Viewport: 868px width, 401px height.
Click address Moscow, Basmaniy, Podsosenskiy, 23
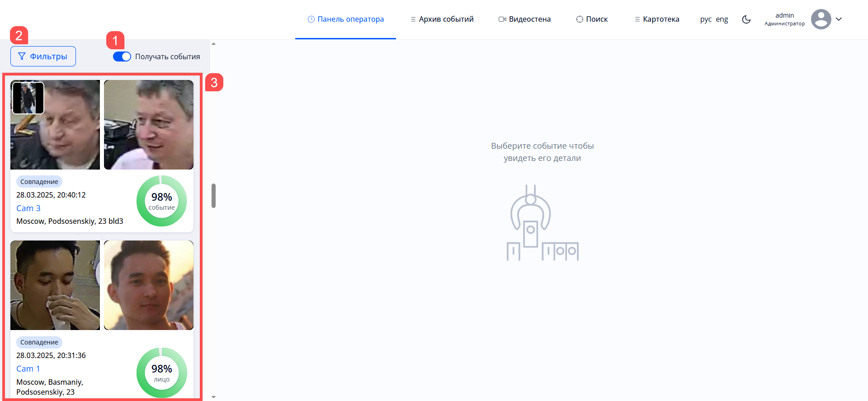(x=50, y=387)
